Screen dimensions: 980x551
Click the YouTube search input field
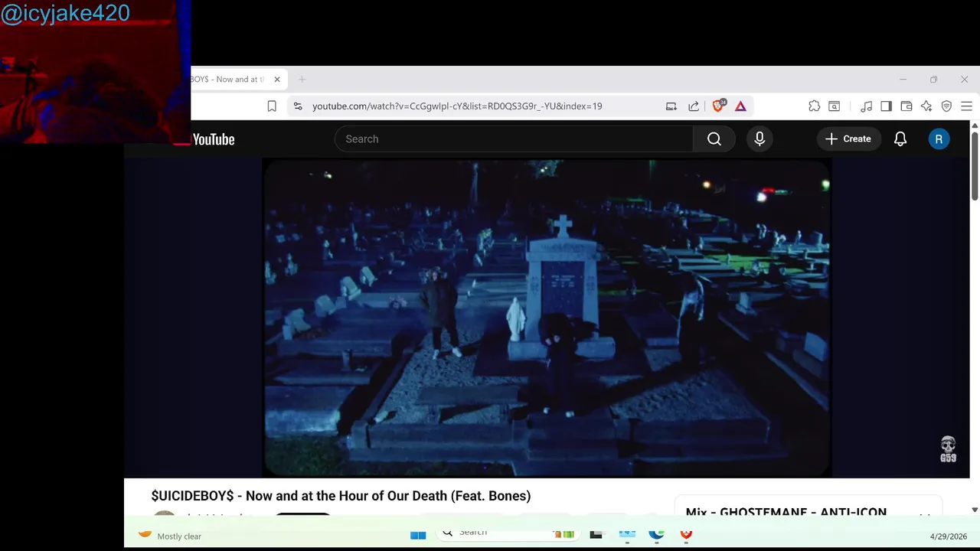[x=514, y=139]
